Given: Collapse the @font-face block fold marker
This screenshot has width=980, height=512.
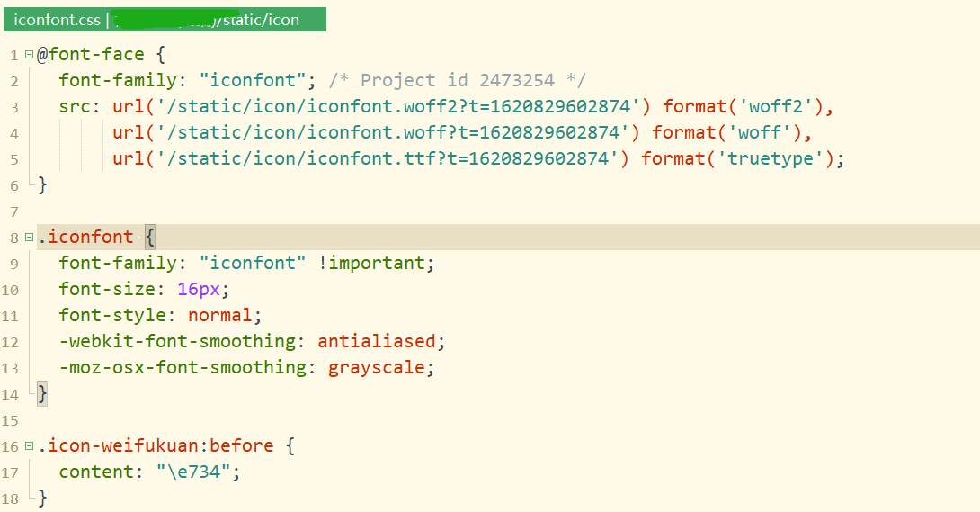Looking at the screenshot, I should click(x=30, y=55).
